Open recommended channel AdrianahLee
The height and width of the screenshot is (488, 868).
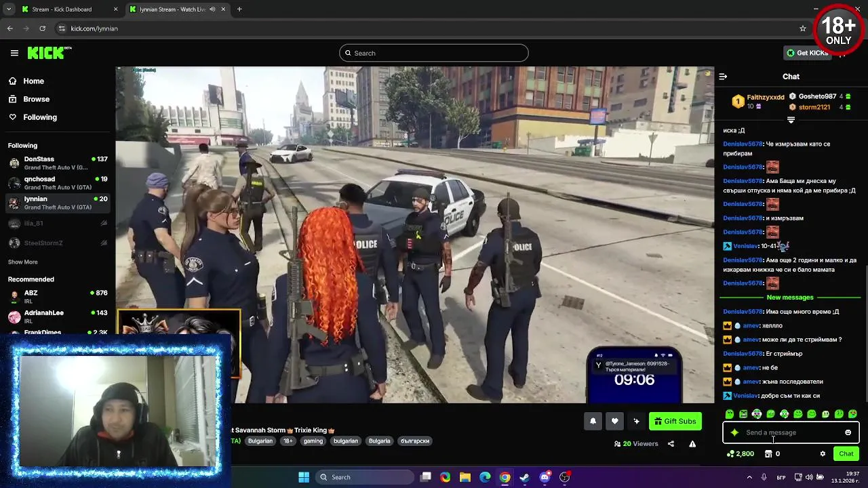[58, 317]
